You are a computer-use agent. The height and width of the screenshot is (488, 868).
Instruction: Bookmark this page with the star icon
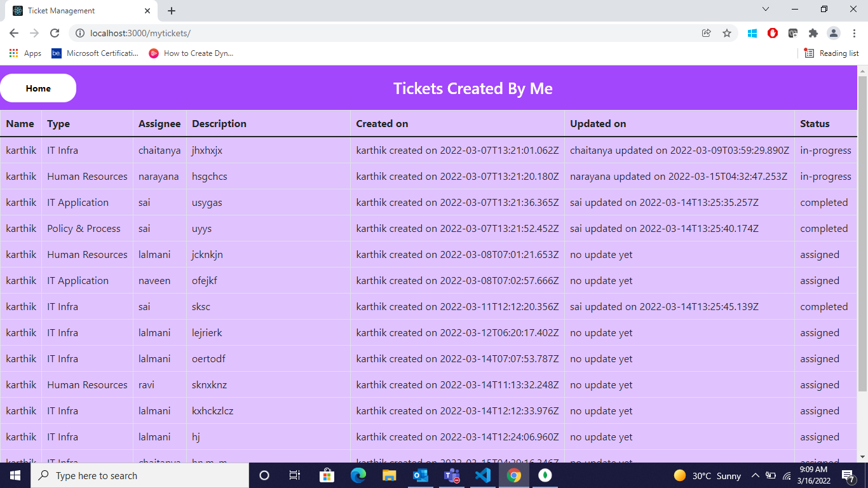727,33
